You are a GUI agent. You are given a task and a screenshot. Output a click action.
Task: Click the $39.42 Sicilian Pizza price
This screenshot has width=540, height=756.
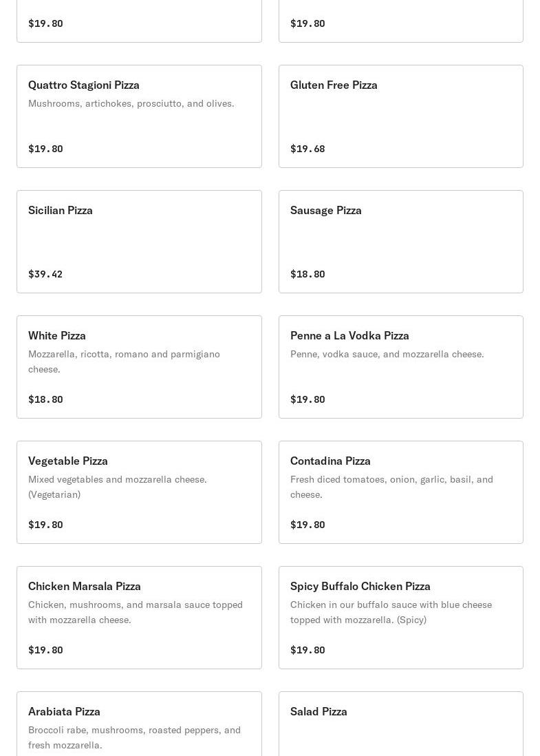point(45,274)
